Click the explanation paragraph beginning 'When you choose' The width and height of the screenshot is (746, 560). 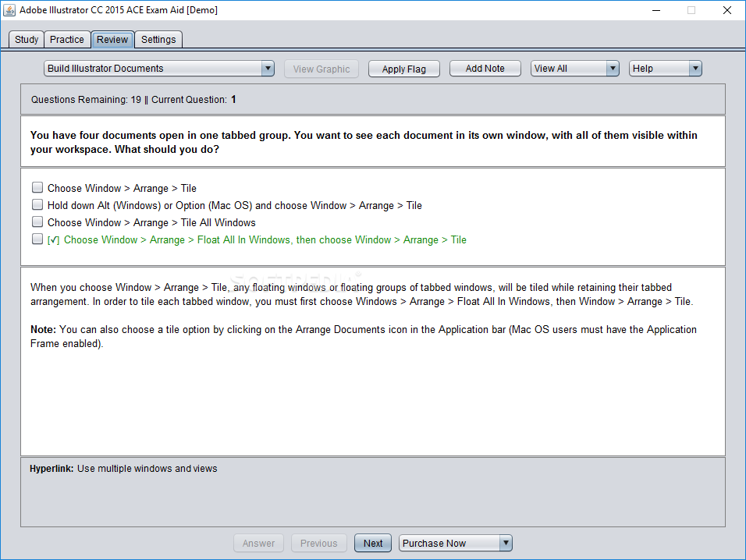(x=361, y=294)
